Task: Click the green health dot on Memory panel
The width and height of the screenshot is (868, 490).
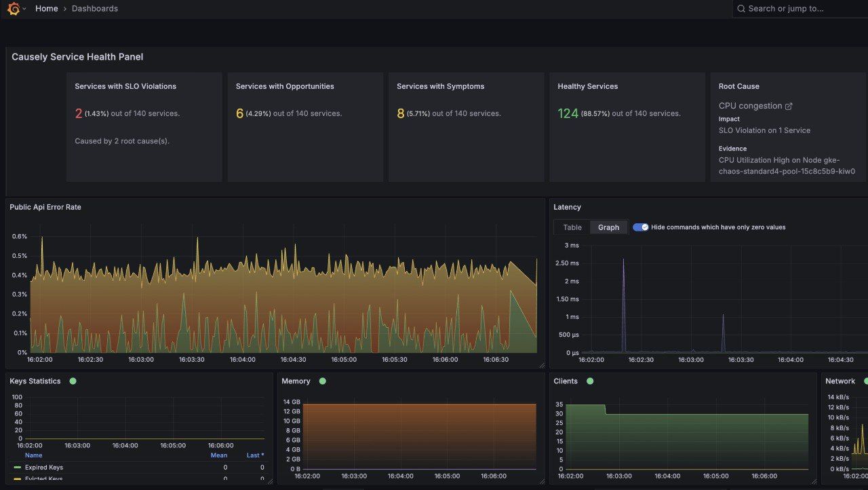Action: (x=323, y=381)
